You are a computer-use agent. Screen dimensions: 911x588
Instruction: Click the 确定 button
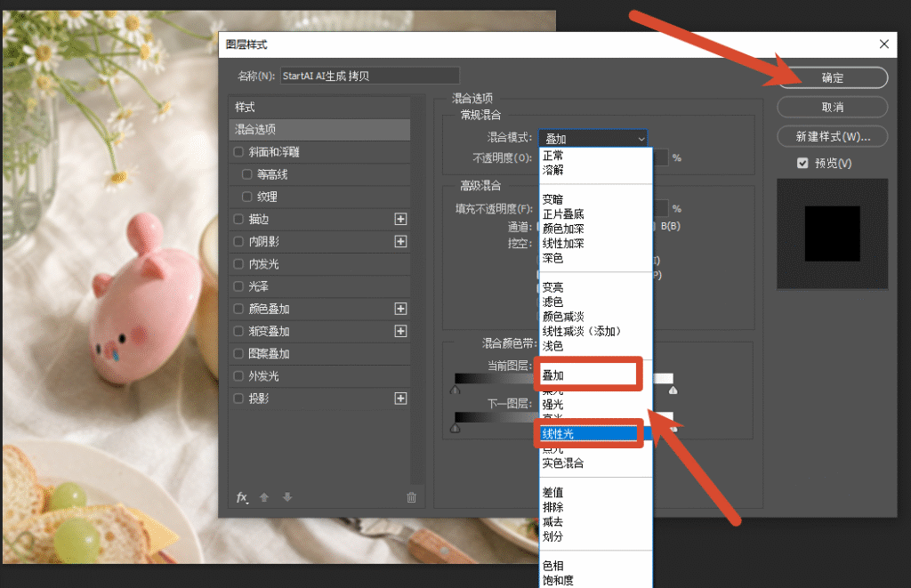(x=832, y=78)
